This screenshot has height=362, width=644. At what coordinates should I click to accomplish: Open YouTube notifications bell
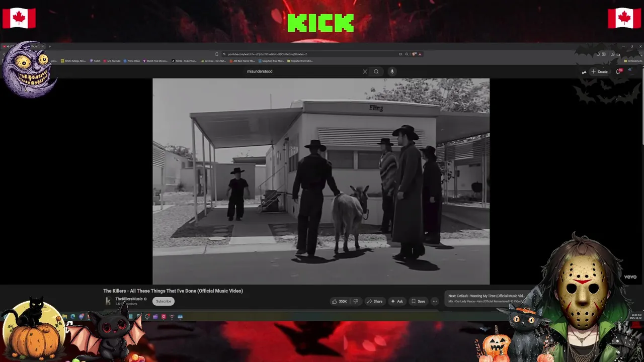coord(618,71)
